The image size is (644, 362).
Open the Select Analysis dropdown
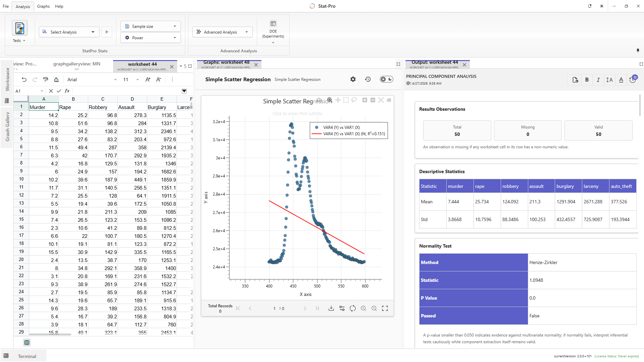69,32
